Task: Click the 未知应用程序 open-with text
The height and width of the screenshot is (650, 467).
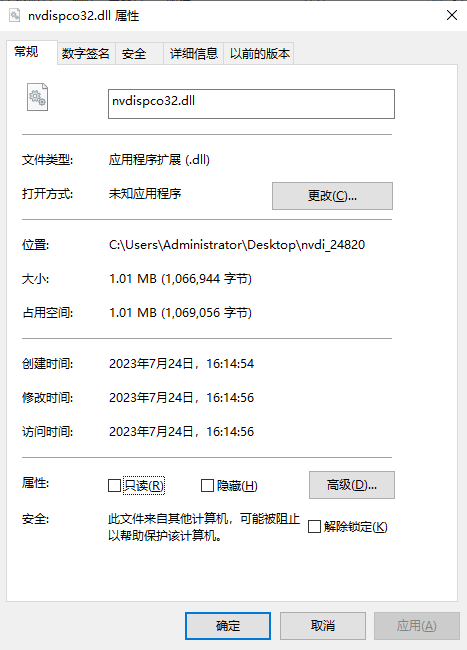Action: coord(145,194)
